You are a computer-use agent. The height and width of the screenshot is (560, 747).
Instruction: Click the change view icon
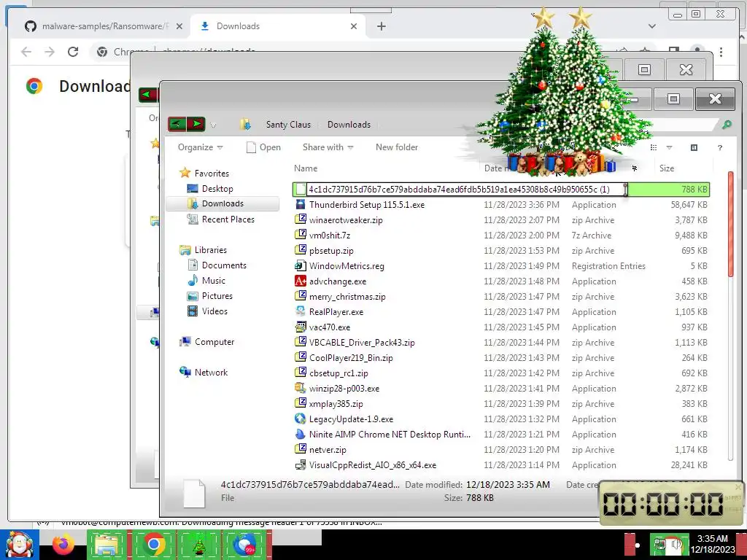(x=654, y=147)
